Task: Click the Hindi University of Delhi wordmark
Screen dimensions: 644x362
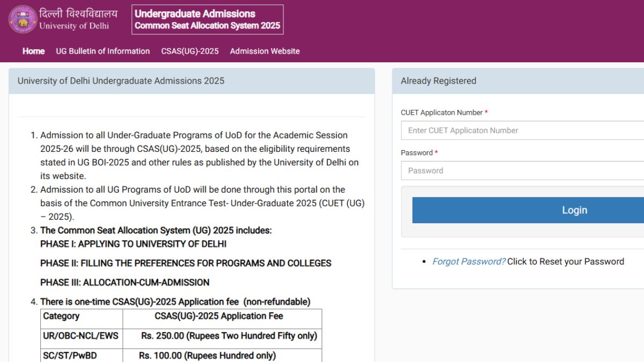Action: [78, 13]
